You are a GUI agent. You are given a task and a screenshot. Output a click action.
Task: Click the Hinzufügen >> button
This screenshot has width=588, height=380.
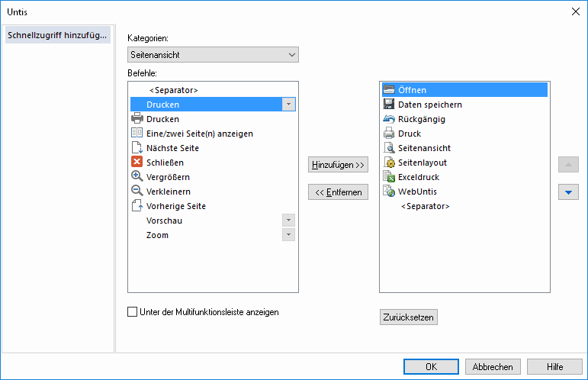[339, 165]
